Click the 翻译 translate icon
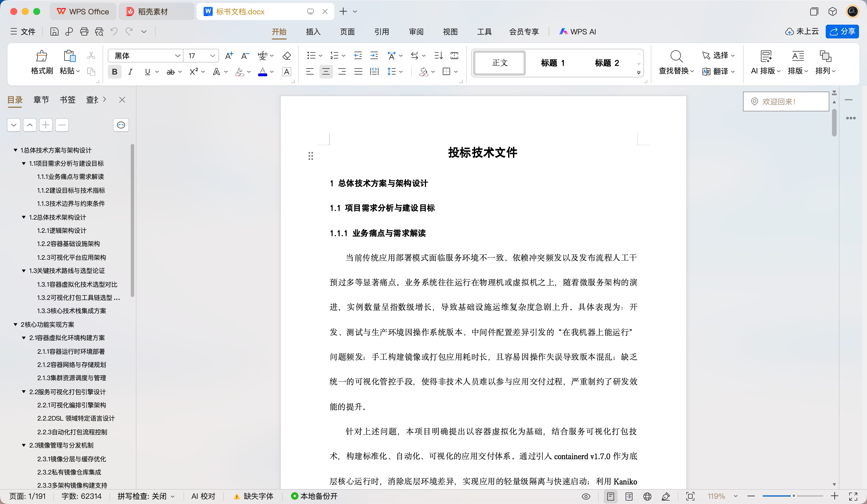867x504 pixels. coord(706,72)
